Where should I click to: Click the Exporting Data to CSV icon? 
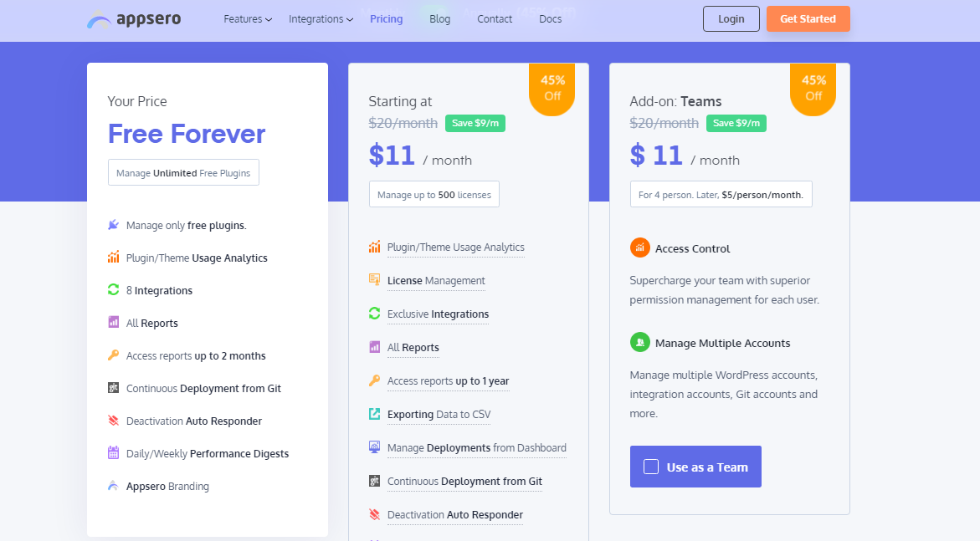pyautogui.click(x=374, y=414)
